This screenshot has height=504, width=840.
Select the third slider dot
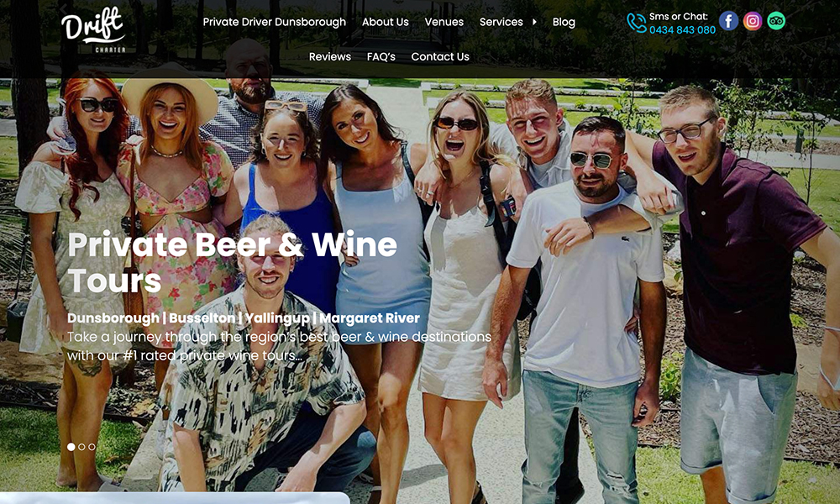coord(92,447)
